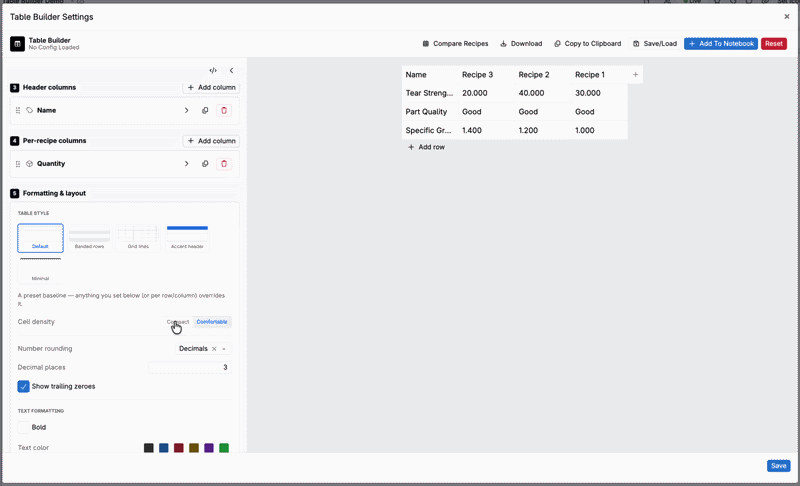The width and height of the screenshot is (800, 486).
Task: Click the tag icon beside Name
Action: [x=30, y=110]
